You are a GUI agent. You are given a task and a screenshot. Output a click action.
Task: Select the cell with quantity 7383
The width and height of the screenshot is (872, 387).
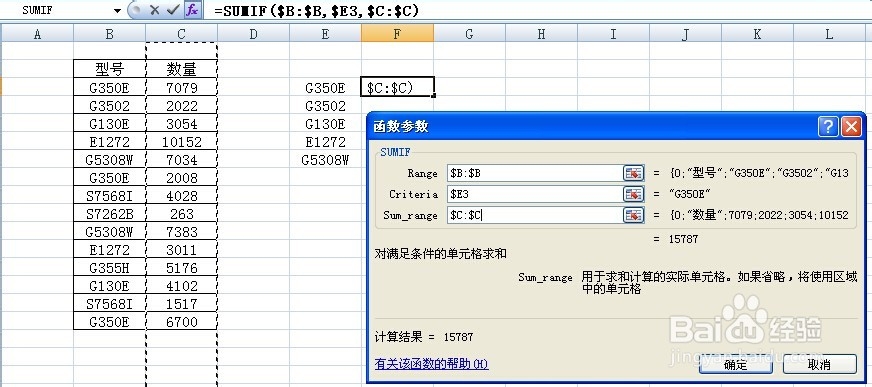(181, 232)
